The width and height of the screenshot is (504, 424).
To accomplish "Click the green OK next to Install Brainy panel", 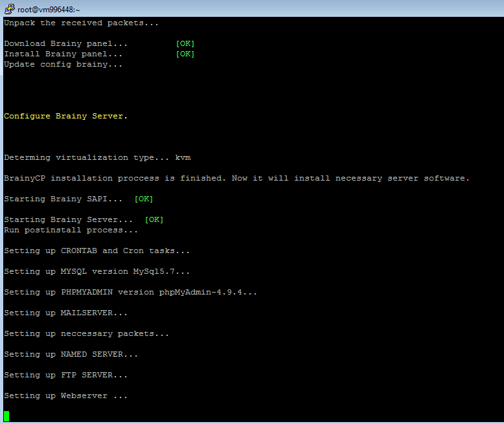I will point(185,54).
